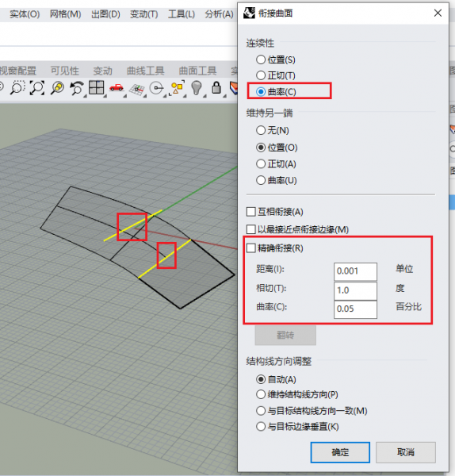Select the 位置(S) continuity radio button
This screenshot has width=455, height=476.
pos(275,59)
